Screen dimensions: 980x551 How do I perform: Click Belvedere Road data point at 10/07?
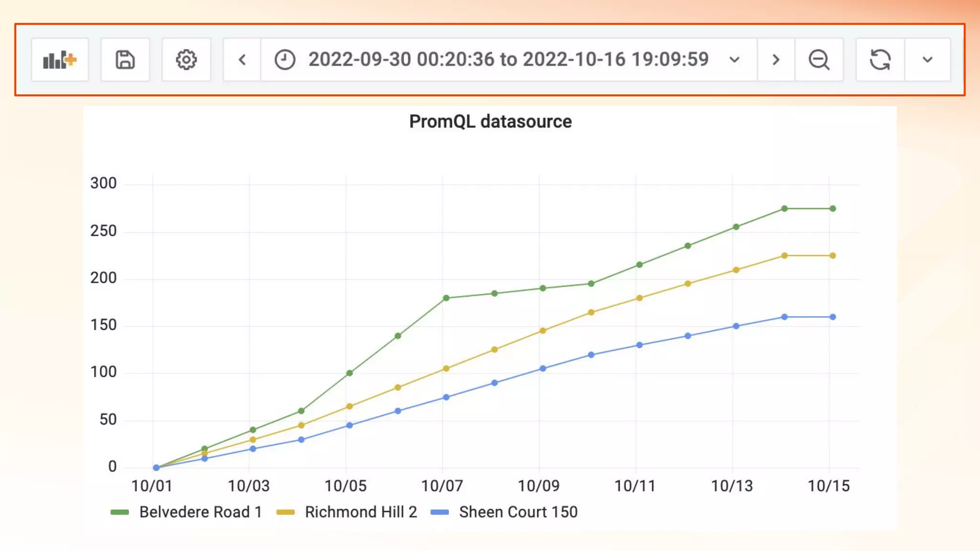coord(446,298)
